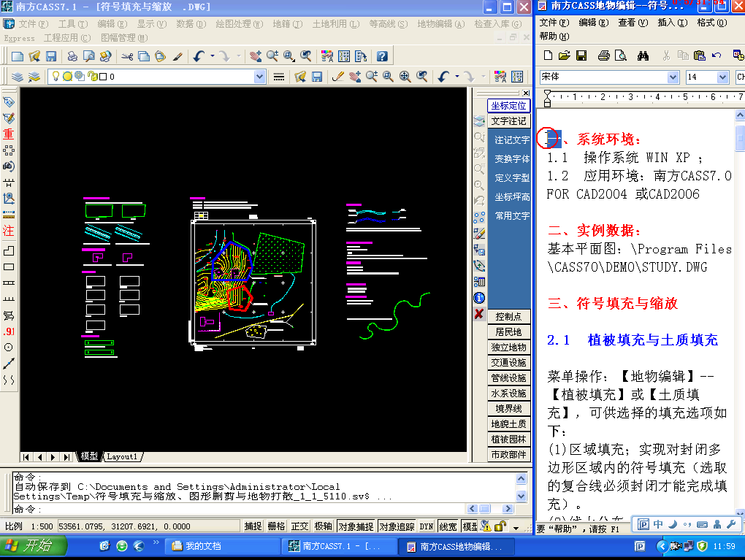Viewport: 745px width, 560px height.
Task: Click the scissors Cut icon in CASS toolbar
Action: (127, 56)
